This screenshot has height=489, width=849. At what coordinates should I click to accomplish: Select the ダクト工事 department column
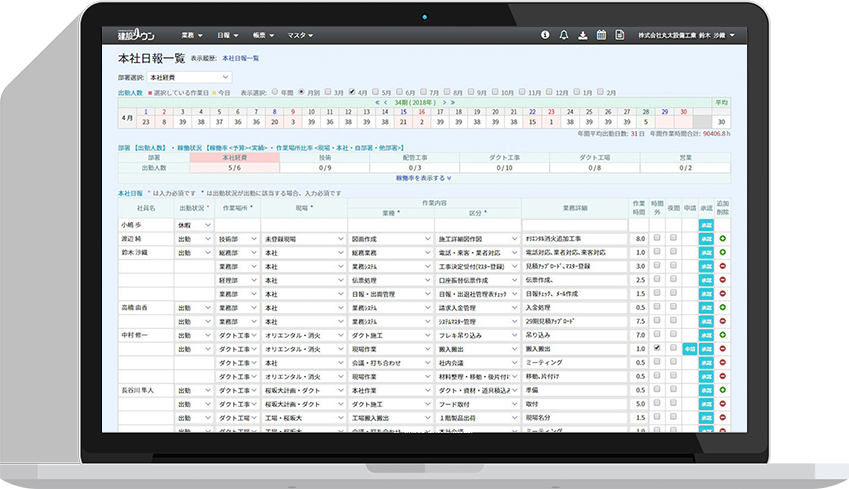coord(504,158)
